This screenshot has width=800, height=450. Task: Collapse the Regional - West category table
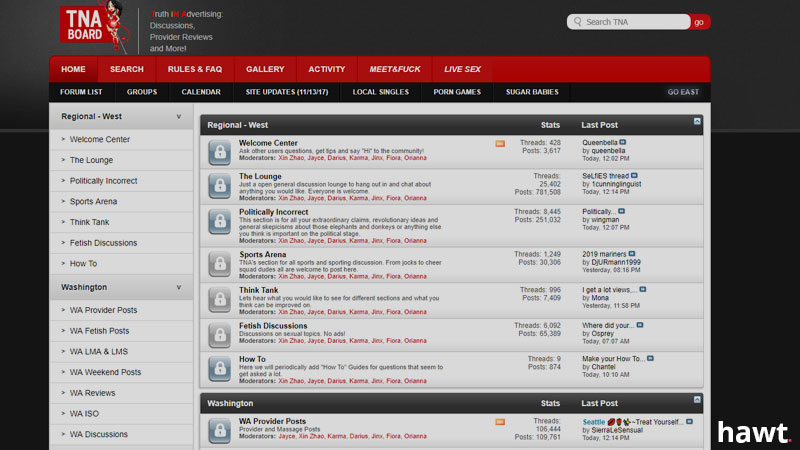(x=697, y=121)
